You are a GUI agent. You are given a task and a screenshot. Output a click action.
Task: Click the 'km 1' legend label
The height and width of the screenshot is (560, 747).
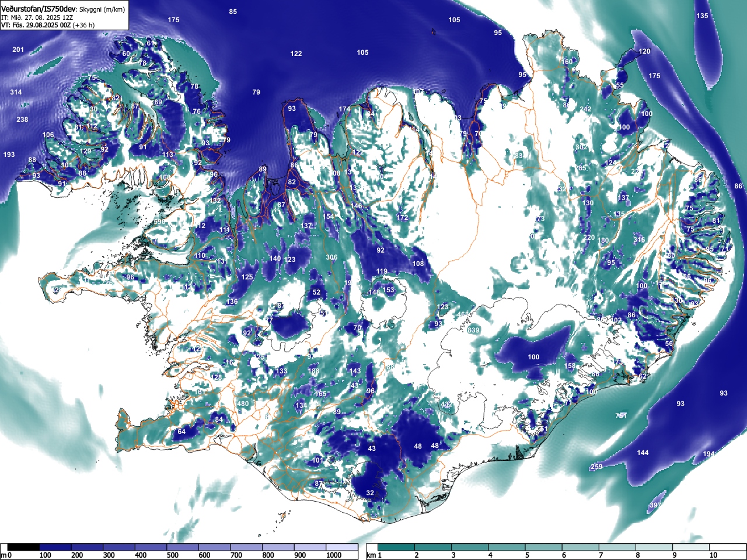coord(373,555)
